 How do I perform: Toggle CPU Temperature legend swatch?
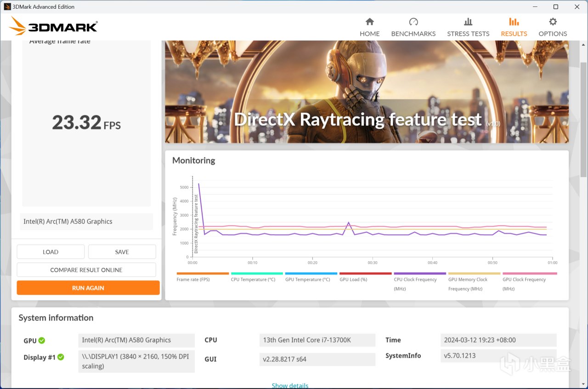257,274
